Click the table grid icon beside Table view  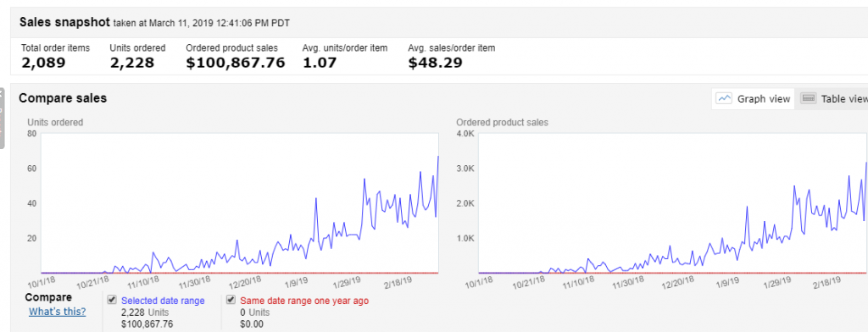coord(809,98)
